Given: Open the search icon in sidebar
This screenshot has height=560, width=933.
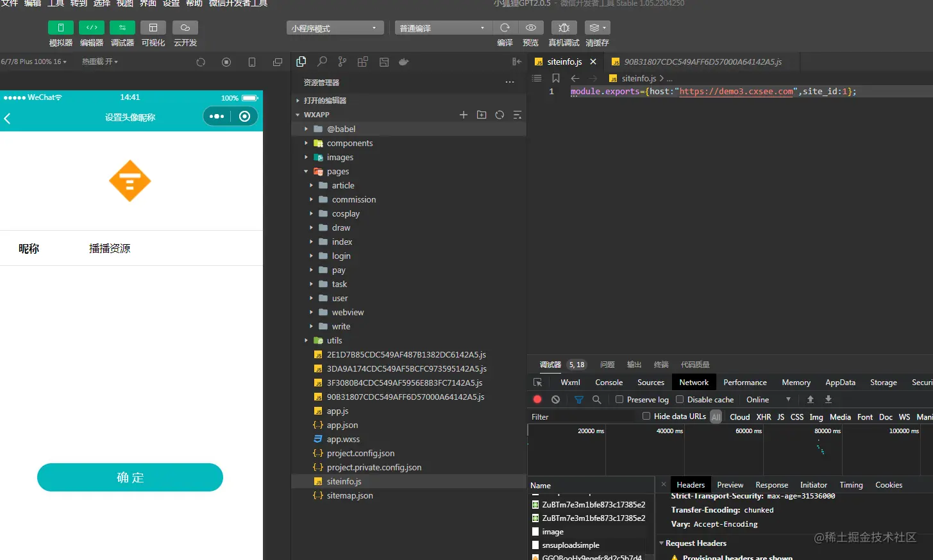Looking at the screenshot, I should pyautogui.click(x=322, y=62).
